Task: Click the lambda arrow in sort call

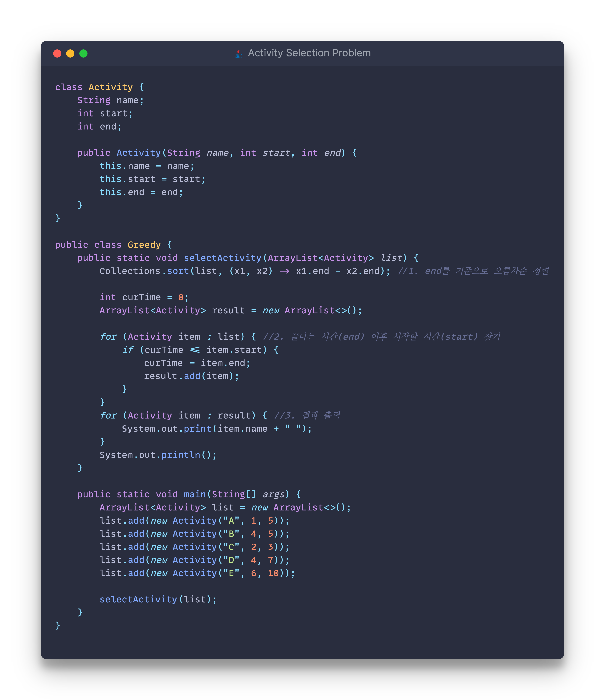Action: (284, 271)
